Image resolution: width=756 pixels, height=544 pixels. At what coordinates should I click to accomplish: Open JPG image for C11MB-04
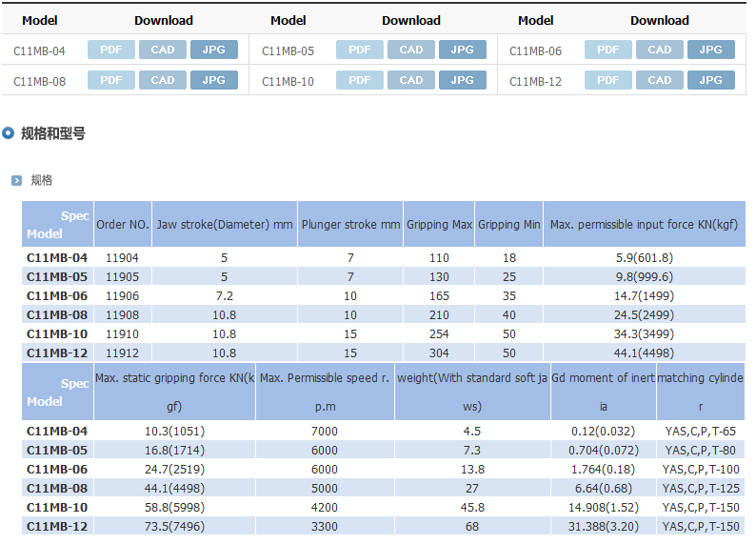[214, 50]
